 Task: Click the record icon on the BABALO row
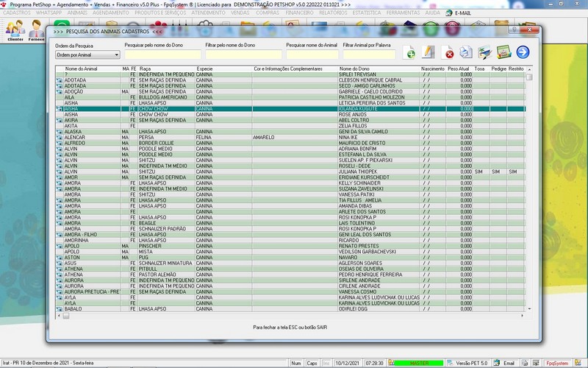tap(60, 309)
